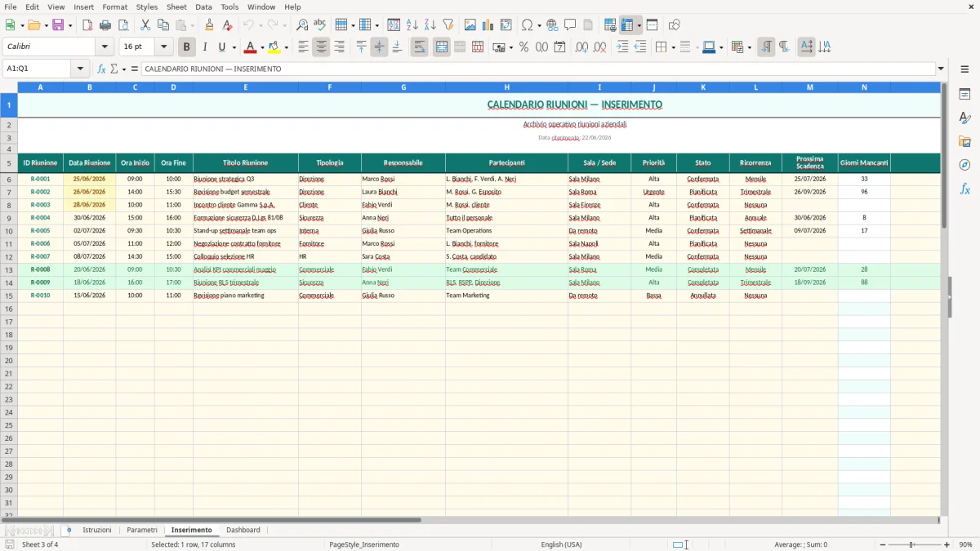
Task: Cut the selection with scissors icon
Action: (145, 25)
